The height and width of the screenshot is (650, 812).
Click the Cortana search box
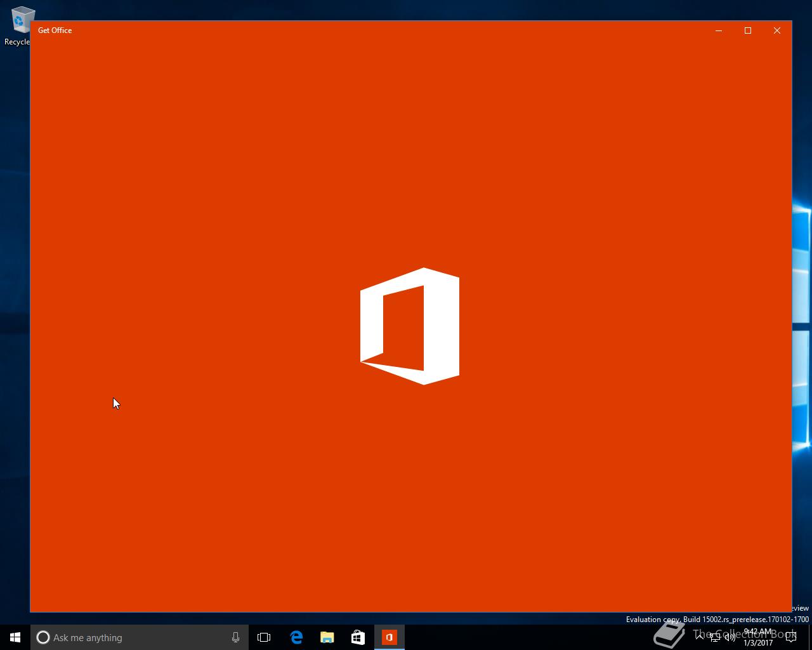pos(139,637)
